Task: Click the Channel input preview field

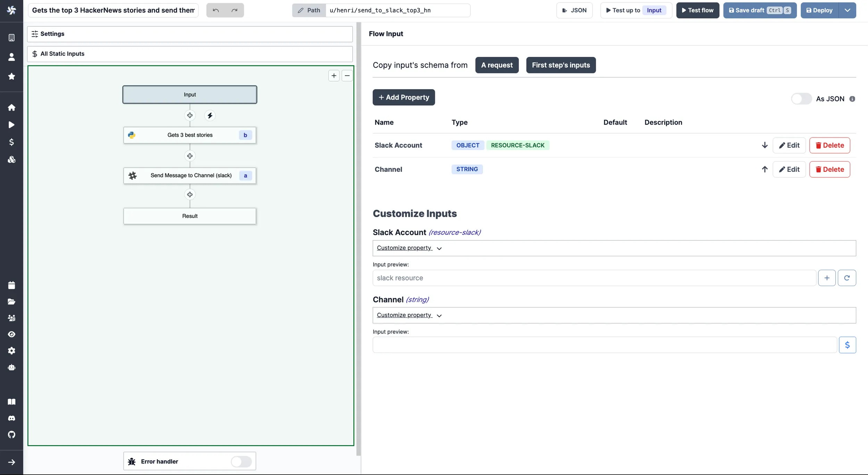Action: point(606,344)
